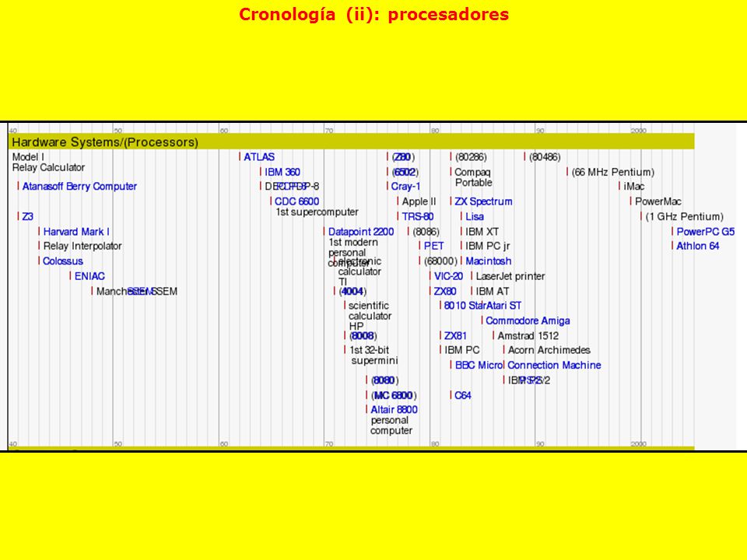Click the 1st 32-bit supermini text
The height and width of the screenshot is (560, 747).
coord(373,355)
